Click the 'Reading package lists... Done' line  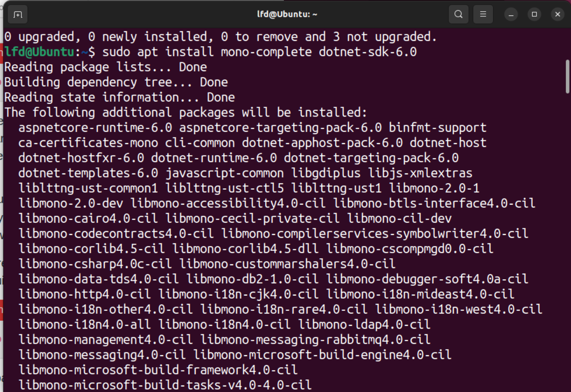(105, 67)
